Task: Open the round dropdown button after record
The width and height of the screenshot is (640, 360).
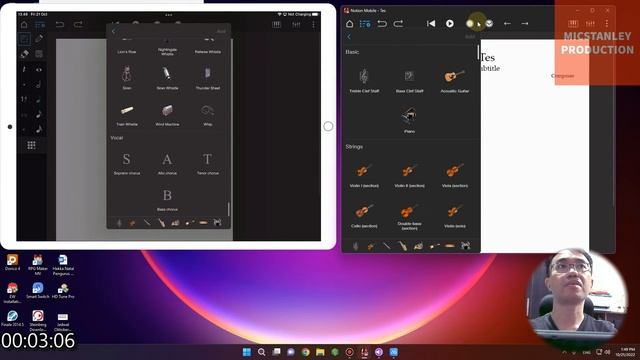Action: coord(489,24)
